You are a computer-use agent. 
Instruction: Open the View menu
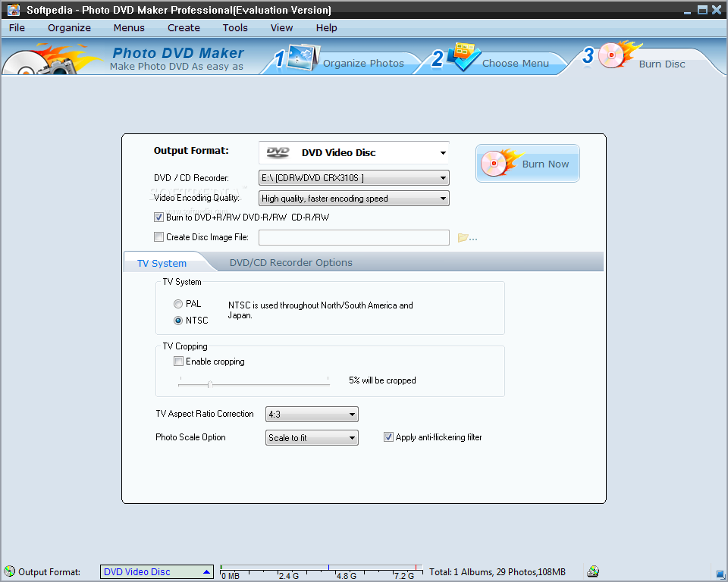tap(282, 28)
